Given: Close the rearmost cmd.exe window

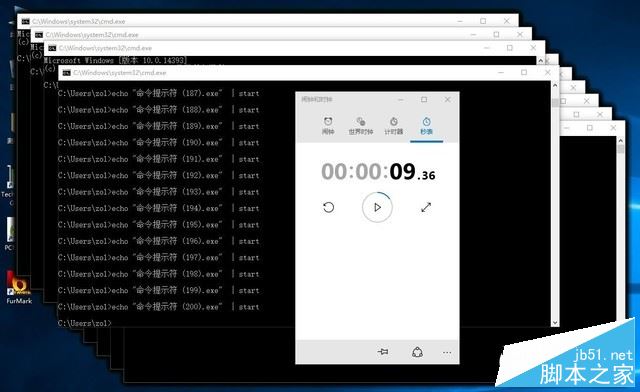Looking at the screenshot, I should click(507, 21).
